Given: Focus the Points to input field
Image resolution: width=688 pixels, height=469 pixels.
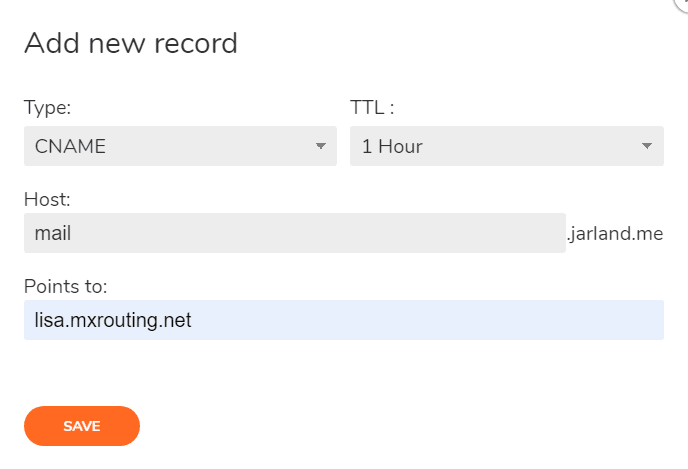Looking at the screenshot, I should click(343, 320).
